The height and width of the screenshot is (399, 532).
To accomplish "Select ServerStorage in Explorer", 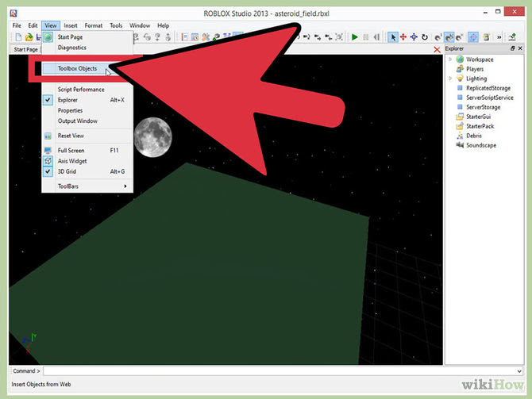I will tap(483, 107).
